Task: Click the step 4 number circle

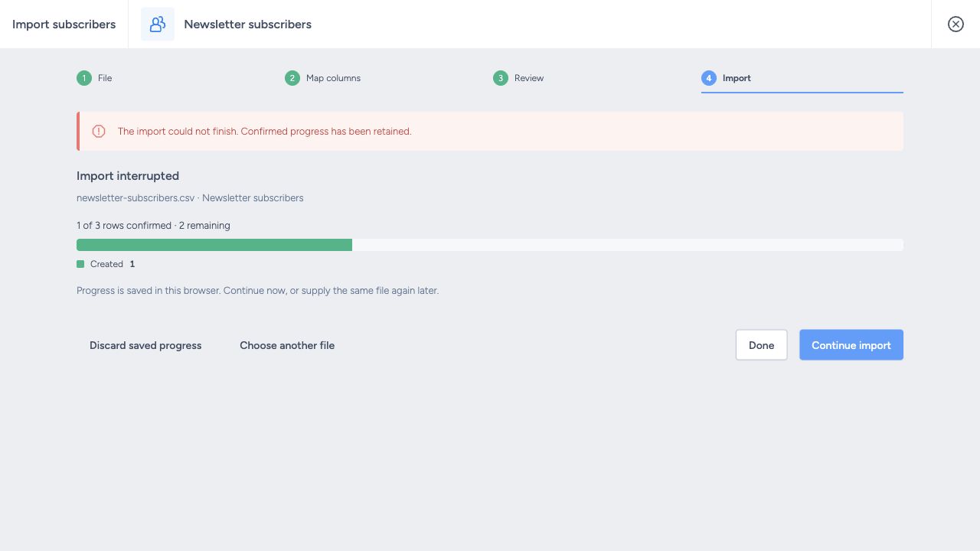Action: [x=709, y=78]
